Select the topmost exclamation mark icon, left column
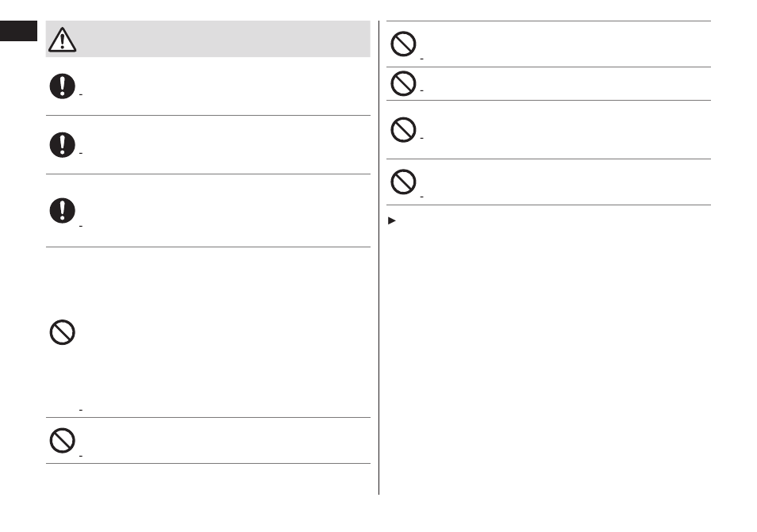757x532 pixels. (62, 86)
